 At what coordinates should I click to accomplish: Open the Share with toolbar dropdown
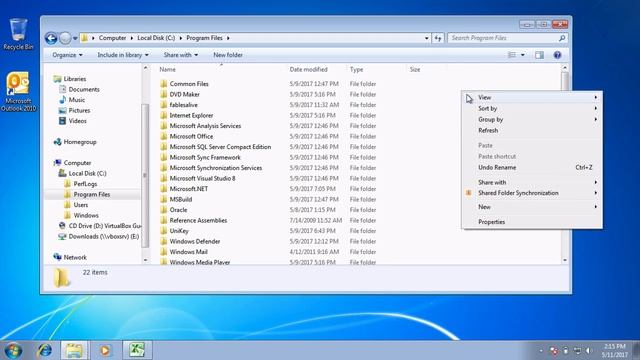(x=180, y=55)
